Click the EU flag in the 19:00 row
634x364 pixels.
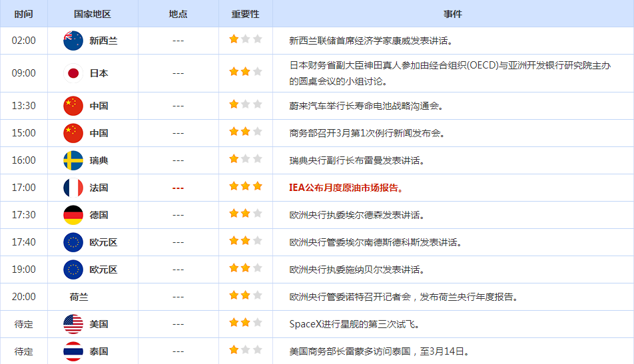73,270
